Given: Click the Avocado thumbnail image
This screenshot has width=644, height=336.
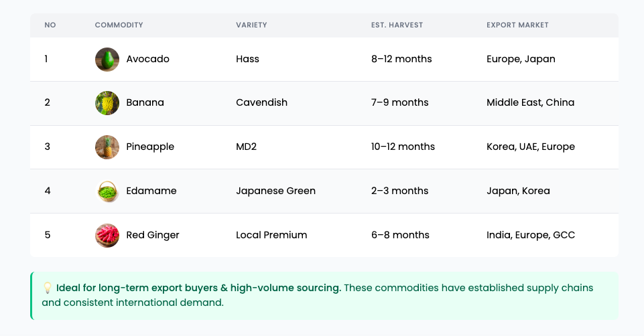Looking at the screenshot, I should tap(107, 59).
